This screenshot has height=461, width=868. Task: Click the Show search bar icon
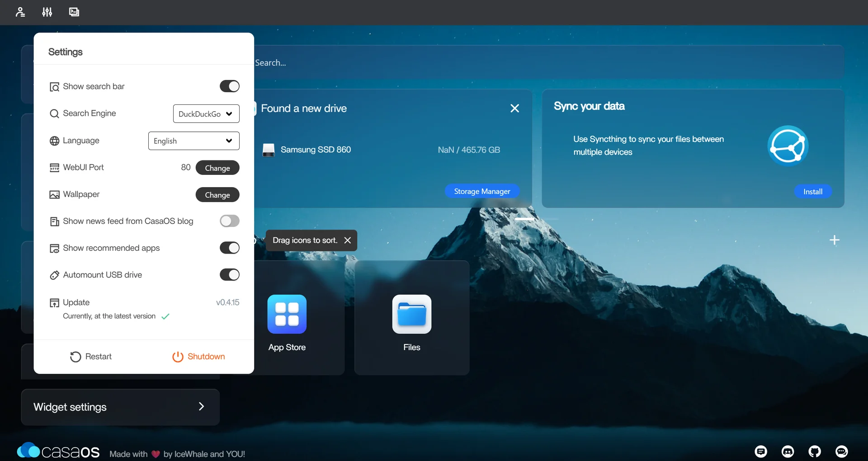(x=54, y=87)
